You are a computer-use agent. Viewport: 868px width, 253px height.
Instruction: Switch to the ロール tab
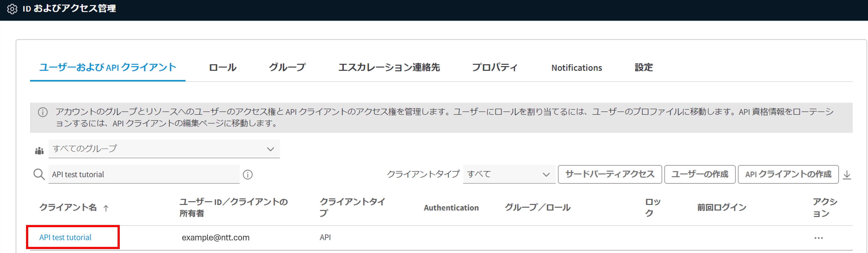[x=222, y=68]
